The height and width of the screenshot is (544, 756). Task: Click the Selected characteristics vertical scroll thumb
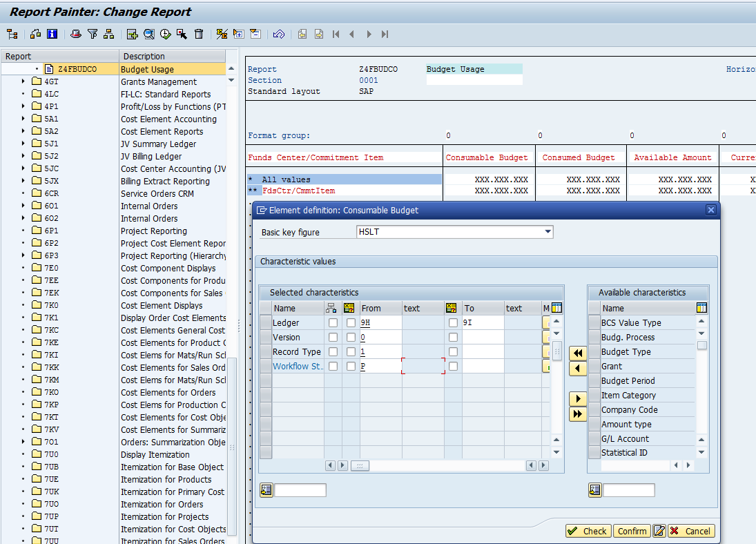[x=556, y=350]
